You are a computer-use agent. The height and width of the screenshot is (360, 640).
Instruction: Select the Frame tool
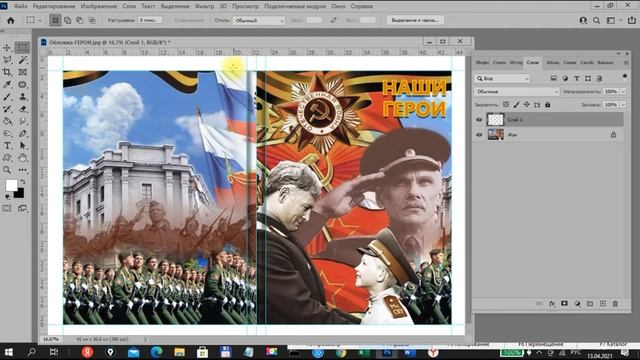pos(22,72)
